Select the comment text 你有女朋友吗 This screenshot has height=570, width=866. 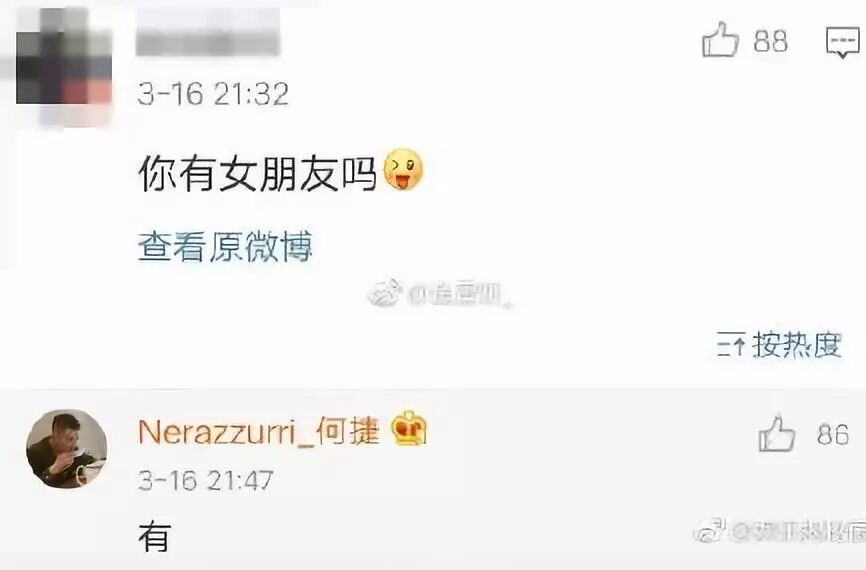pos(258,173)
